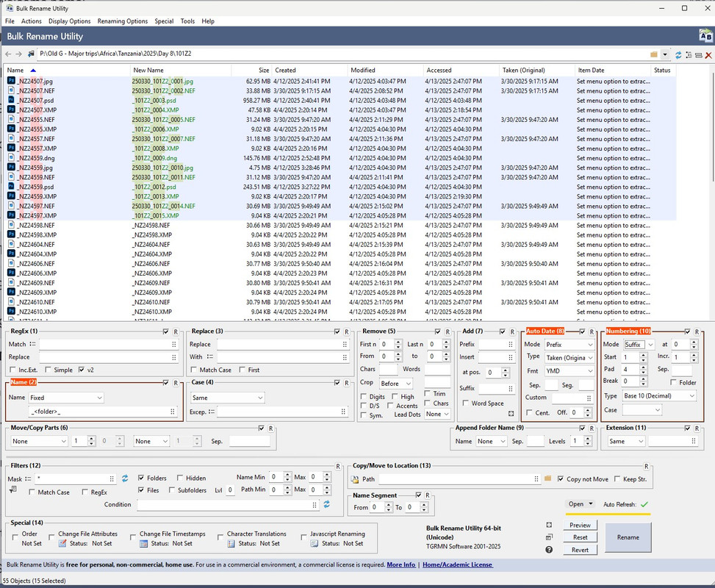Click the large Rename button

pos(628,537)
